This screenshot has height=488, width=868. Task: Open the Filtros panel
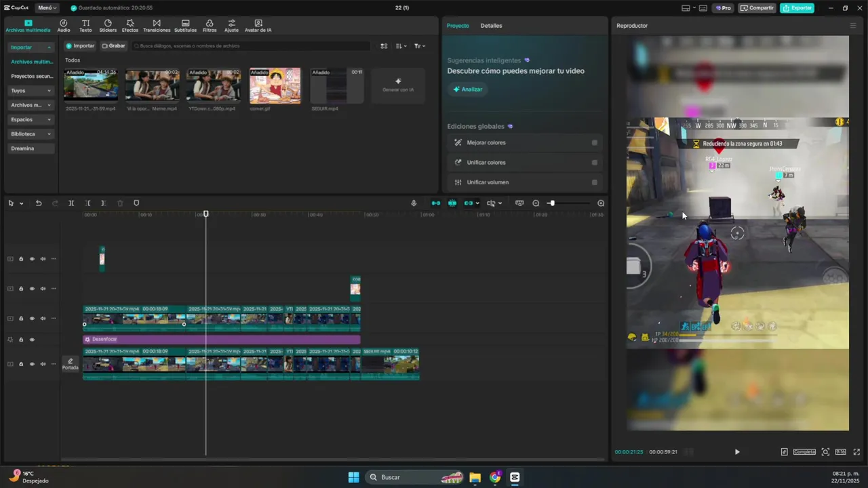210,26
